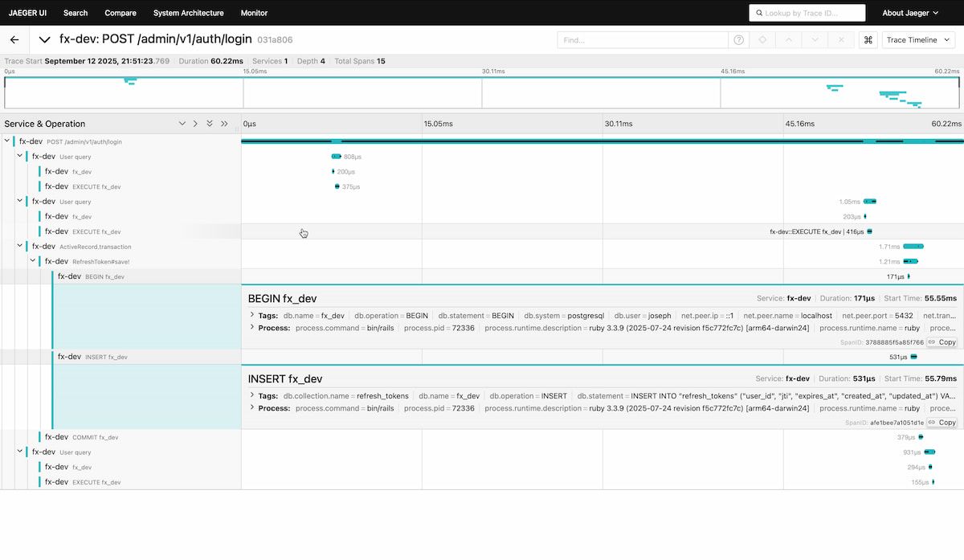This screenshot has width=964, height=560.
Task: Copy the BEGIN fx_dev span ID
Action: (x=942, y=341)
